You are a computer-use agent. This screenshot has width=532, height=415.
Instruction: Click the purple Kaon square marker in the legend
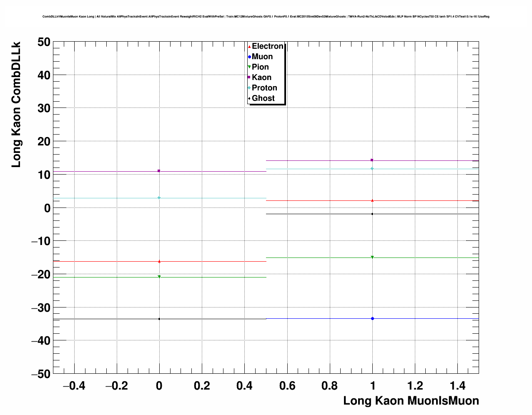coord(249,77)
